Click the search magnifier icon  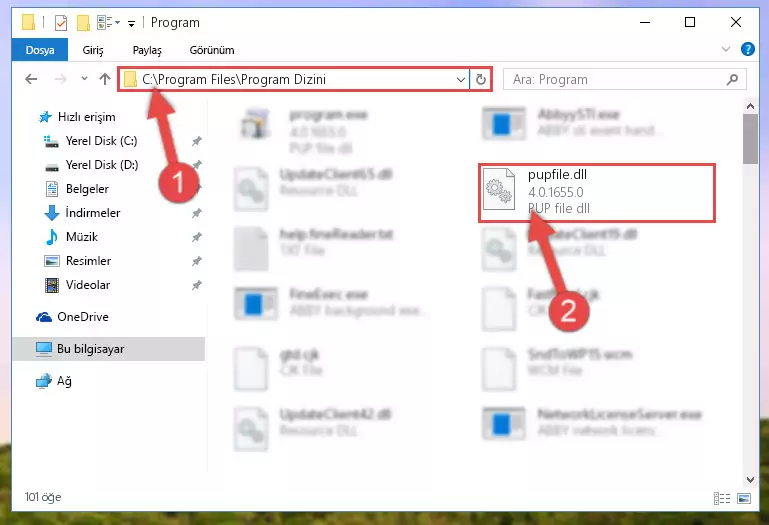click(x=732, y=79)
